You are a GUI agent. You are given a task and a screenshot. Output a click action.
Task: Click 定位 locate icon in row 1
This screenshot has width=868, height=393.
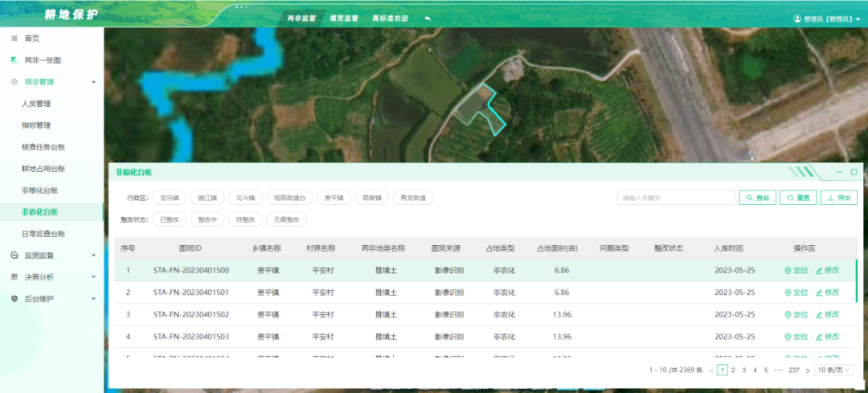(788, 271)
